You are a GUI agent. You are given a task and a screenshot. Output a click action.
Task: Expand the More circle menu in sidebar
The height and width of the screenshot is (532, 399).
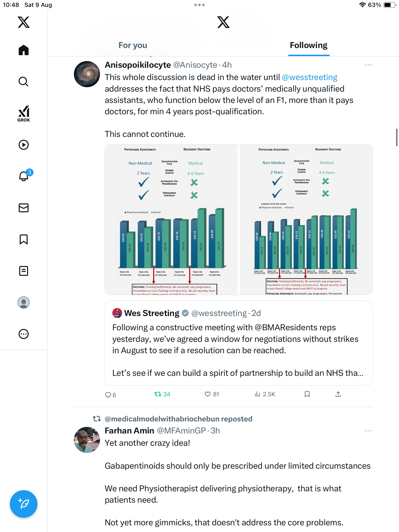click(24, 334)
